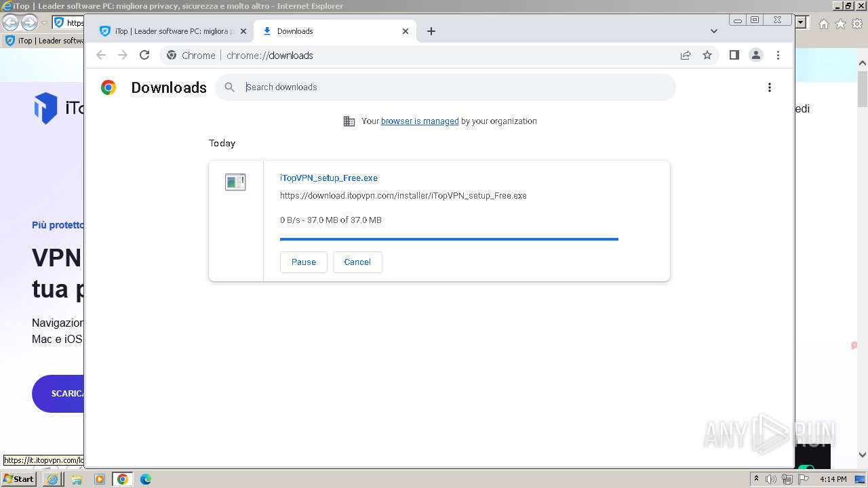
Task: Click Internet Explorer scrollbar up arrow
Action: pos(863,64)
